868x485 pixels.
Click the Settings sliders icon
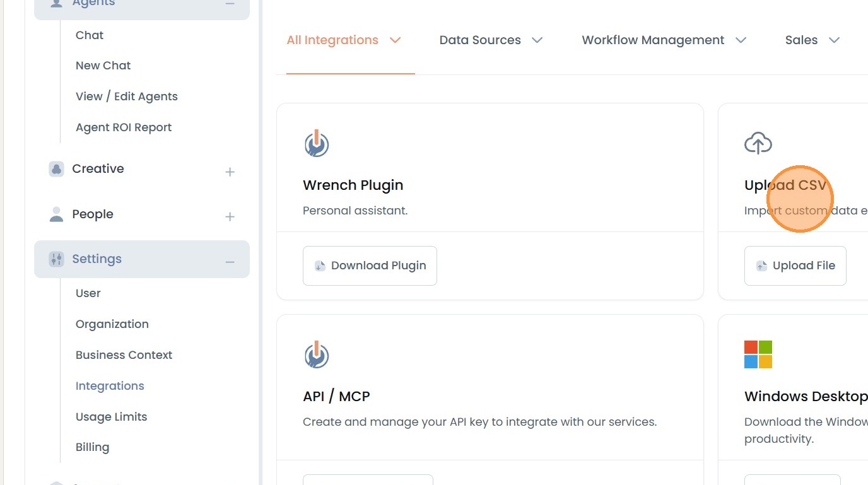tap(57, 259)
